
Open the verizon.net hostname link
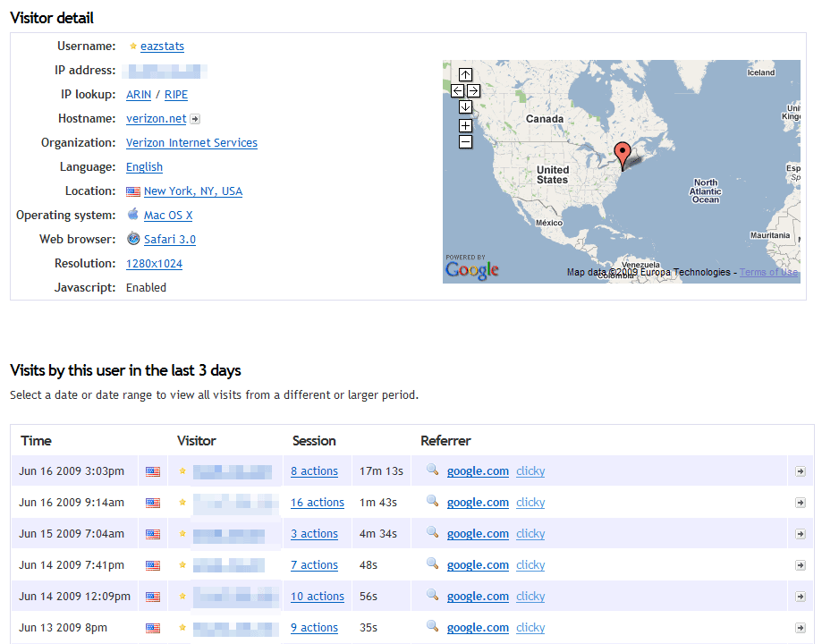pyautogui.click(x=157, y=119)
